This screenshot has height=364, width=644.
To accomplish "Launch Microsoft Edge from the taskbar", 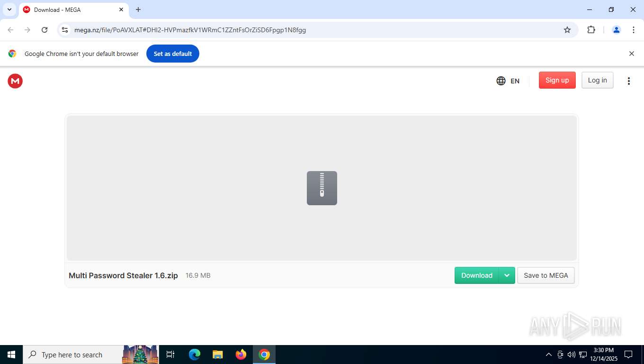I will pos(195,355).
